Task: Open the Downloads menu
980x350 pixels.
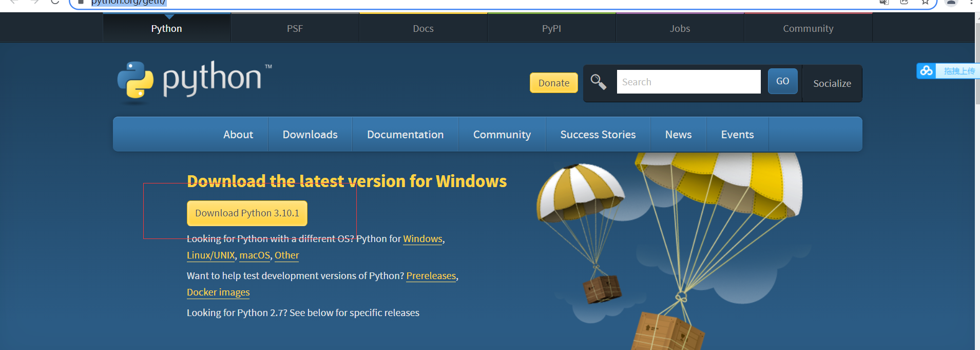Action: [x=310, y=134]
